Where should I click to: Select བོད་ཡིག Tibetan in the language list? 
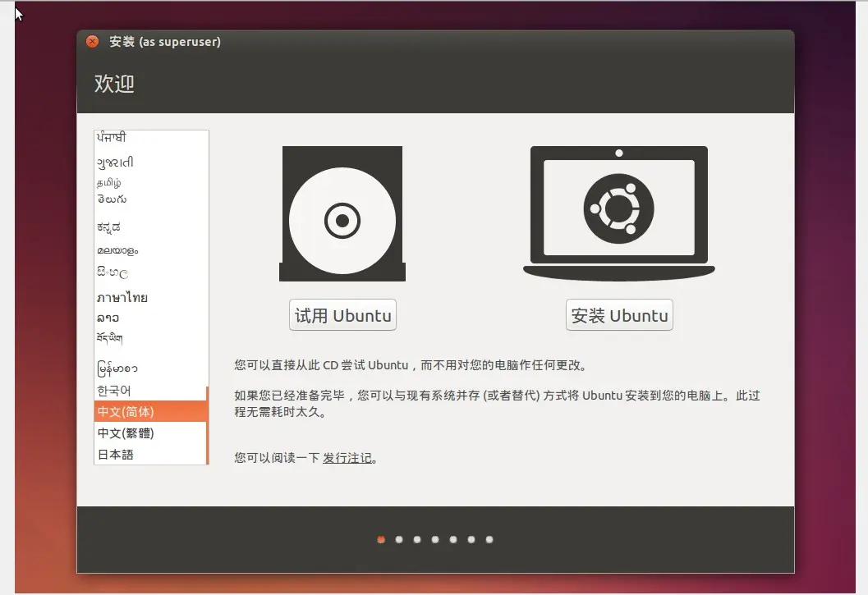click(x=150, y=337)
